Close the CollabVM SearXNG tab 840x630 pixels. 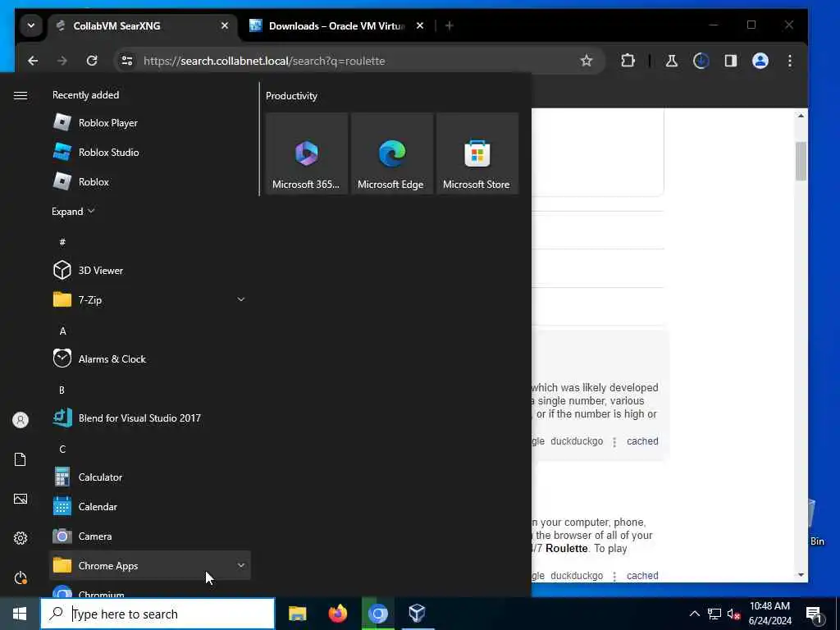pyautogui.click(x=225, y=25)
